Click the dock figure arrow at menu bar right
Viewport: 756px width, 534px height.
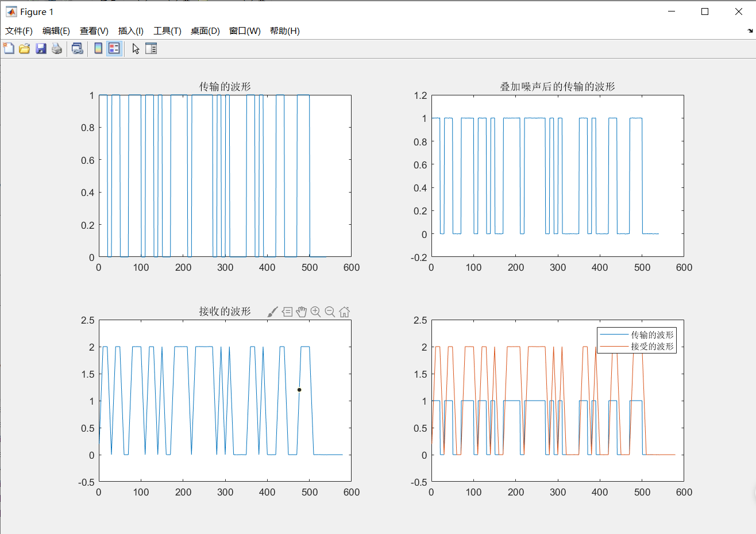(x=750, y=31)
